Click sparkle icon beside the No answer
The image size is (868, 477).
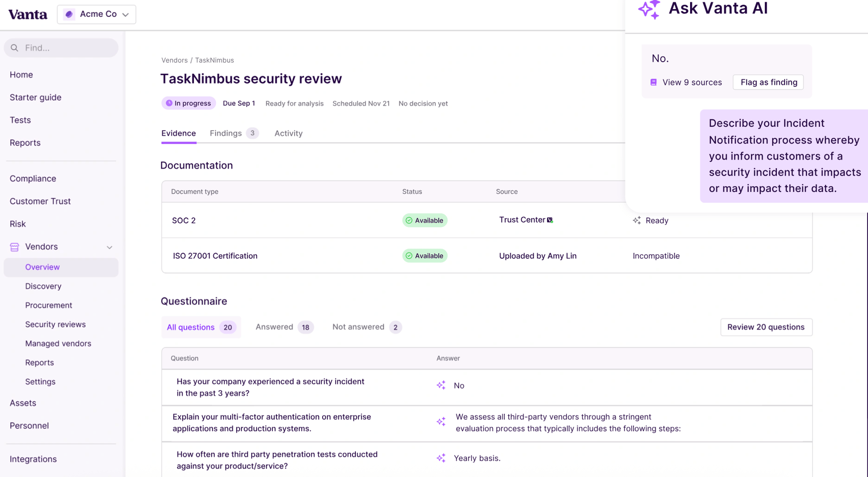[x=441, y=385]
